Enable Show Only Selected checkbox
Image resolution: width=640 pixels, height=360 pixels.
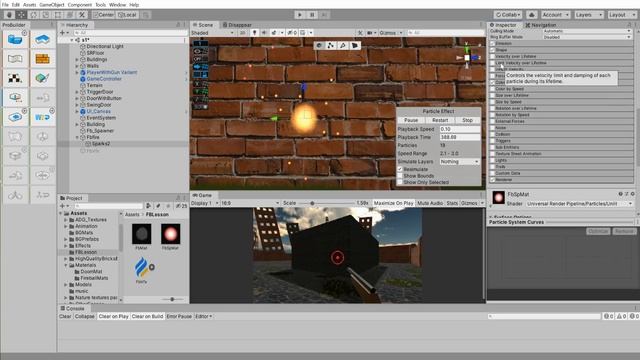(x=400, y=182)
